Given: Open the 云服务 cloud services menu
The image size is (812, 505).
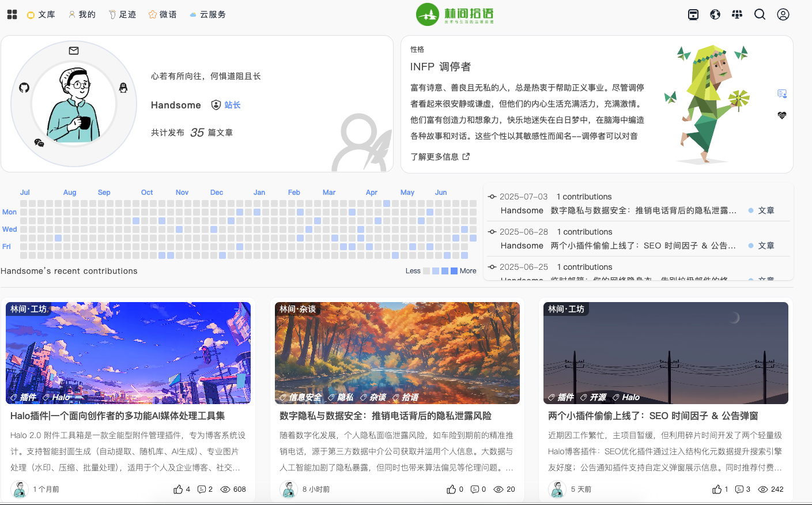Looking at the screenshot, I should tap(207, 14).
